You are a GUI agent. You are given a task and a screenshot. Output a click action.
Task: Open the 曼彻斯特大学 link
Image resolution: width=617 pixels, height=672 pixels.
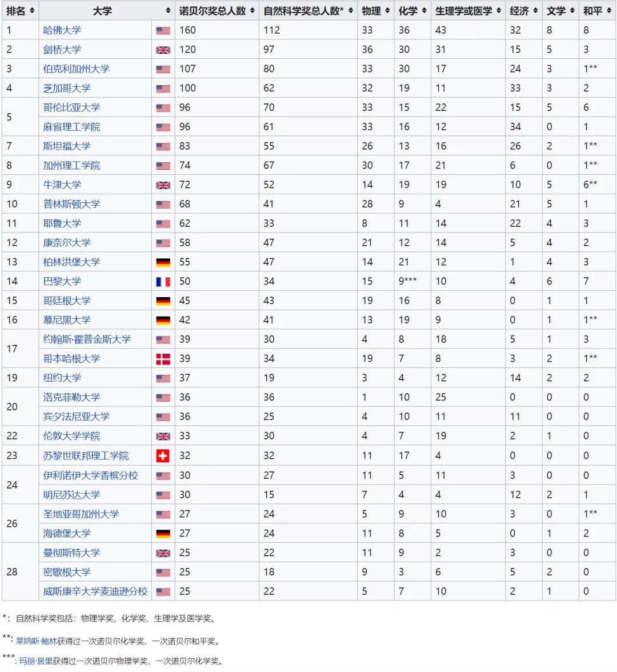click(x=71, y=553)
